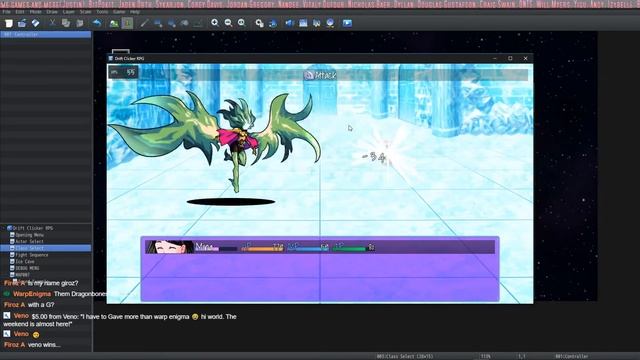
Task: Click Mina's orange HP gauge
Action: pos(262,248)
